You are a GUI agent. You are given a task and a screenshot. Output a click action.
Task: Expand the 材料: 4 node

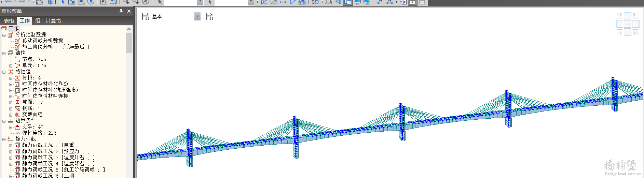click(11, 78)
